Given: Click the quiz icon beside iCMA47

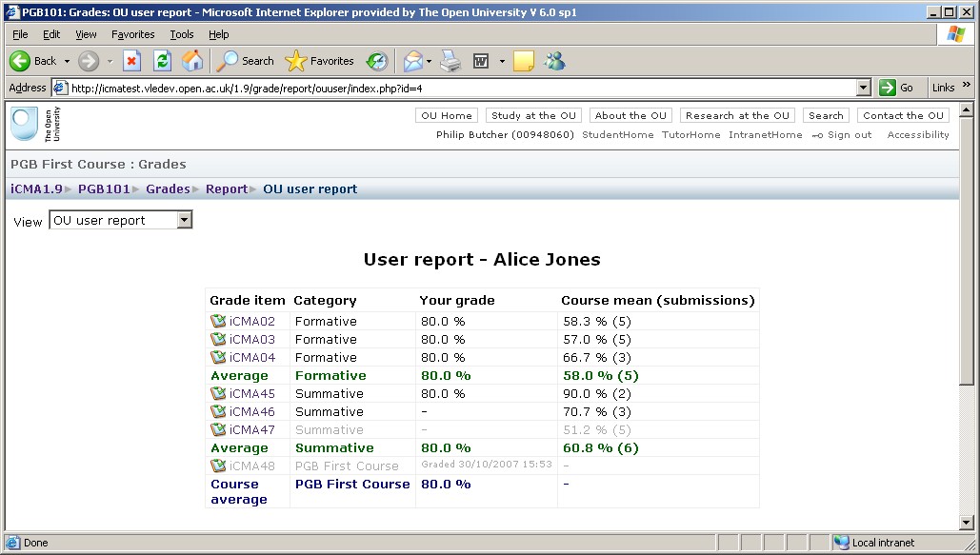Looking at the screenshot, I should (218, 430).
